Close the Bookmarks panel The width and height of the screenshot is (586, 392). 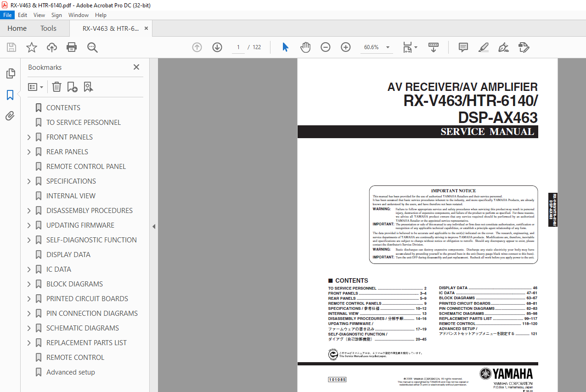[136, 67]
